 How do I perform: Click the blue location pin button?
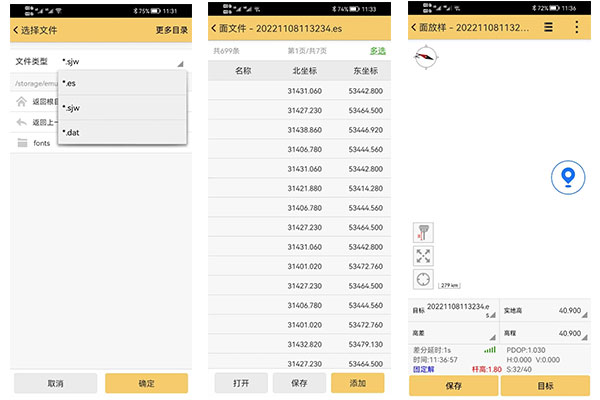coord(568,178)
